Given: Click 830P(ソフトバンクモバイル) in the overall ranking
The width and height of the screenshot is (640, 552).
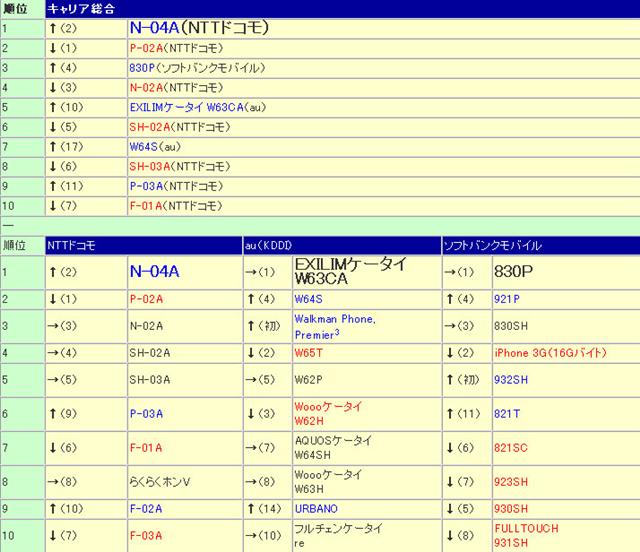Looking at the screenshot, I should 197,68.
